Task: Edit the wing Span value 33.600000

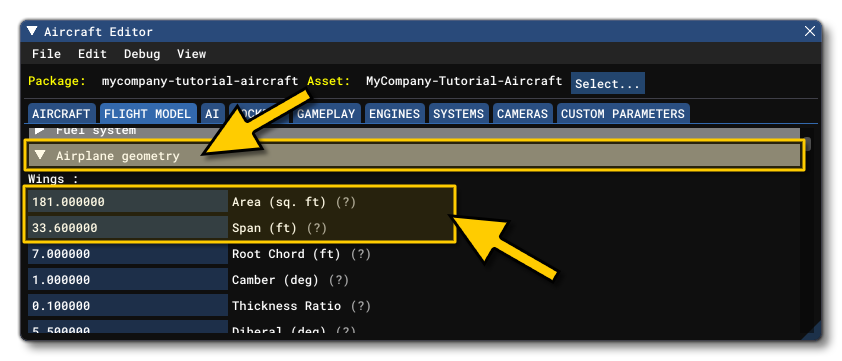Action: coord(128,228)
